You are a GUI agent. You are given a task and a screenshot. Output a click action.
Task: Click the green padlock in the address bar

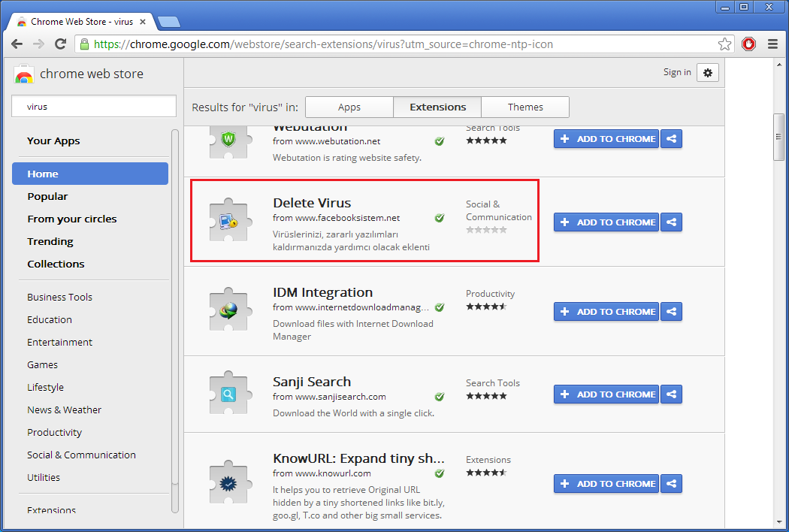tap(84, 44)
